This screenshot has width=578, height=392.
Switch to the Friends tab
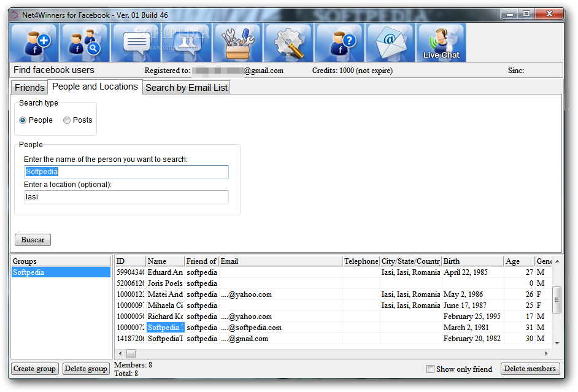[29, 88]
